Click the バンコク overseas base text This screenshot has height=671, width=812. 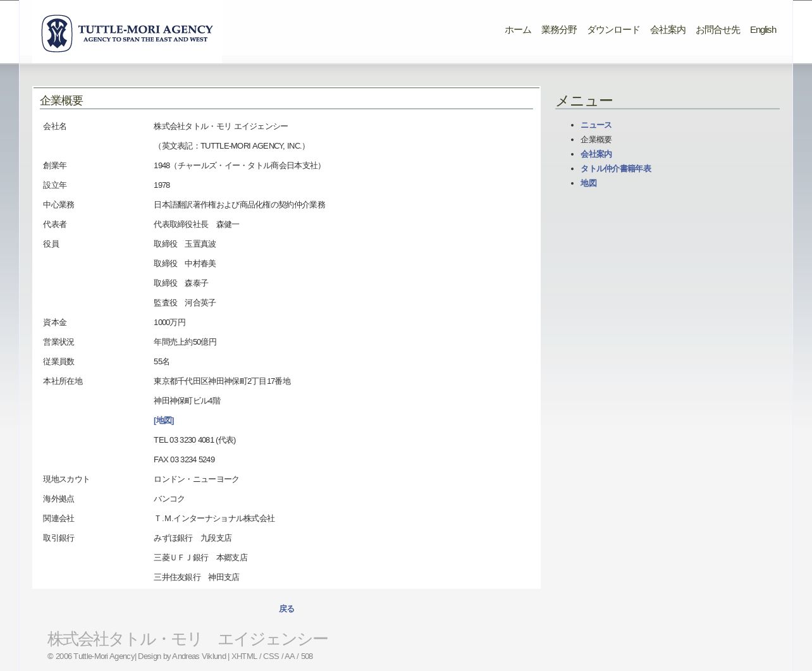[x=169, y=499]
